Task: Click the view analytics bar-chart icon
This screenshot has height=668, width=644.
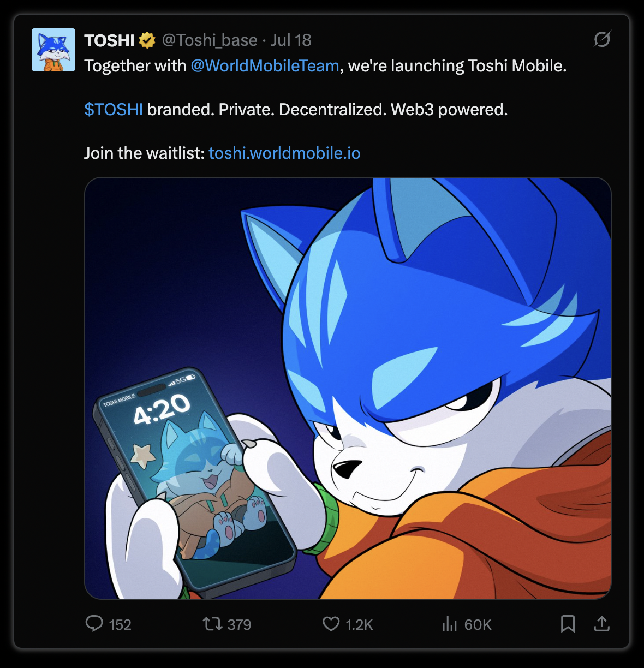Action: click(x=449, y=624)
